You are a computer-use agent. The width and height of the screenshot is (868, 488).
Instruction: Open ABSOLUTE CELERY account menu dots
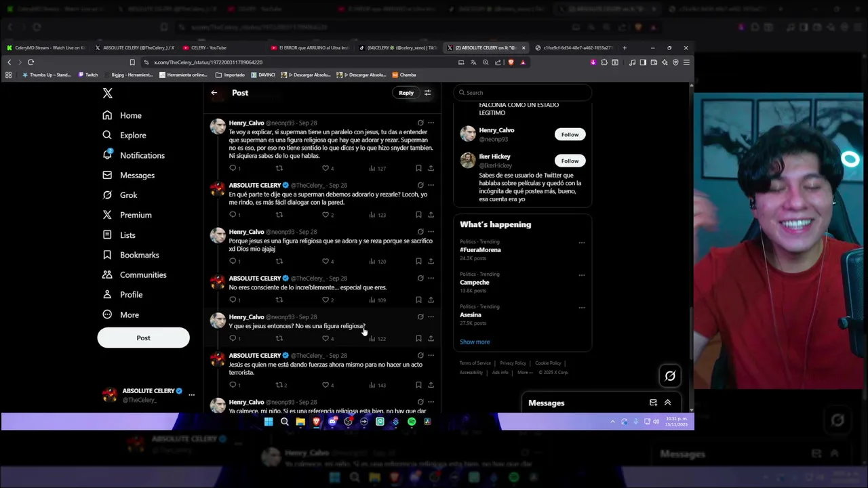point(191,394)
